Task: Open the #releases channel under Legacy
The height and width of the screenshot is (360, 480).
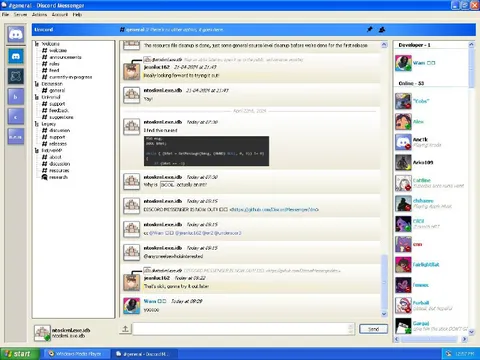Action: coord(54,144)
